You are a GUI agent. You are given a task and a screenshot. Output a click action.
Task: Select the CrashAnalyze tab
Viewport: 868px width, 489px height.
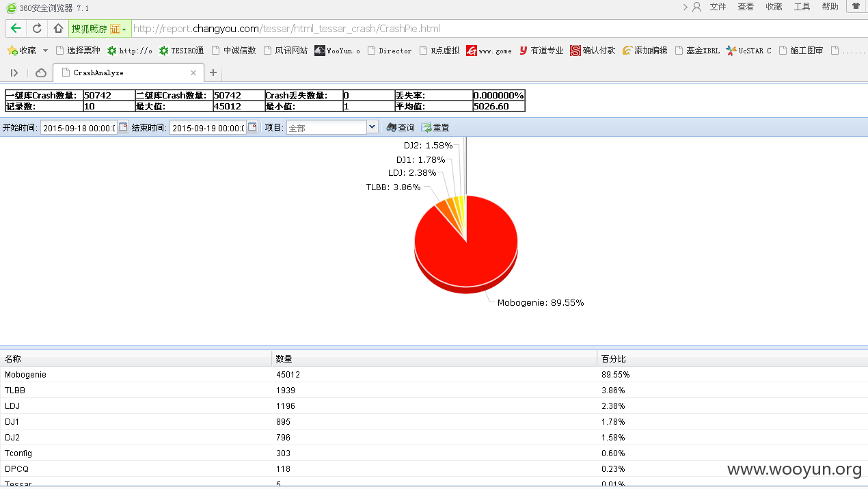128,72
